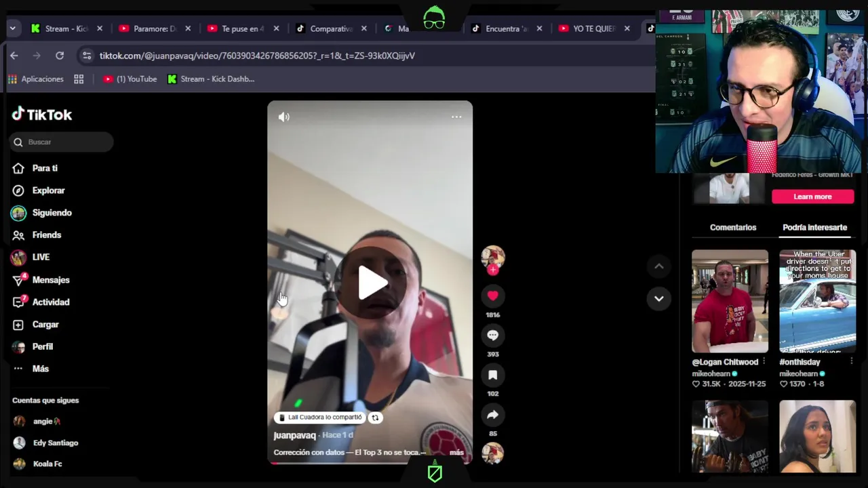The width and height of the screenshot is (868, 488).
Task: Open options for Logan Chitwood video
Action: [764, 362]
